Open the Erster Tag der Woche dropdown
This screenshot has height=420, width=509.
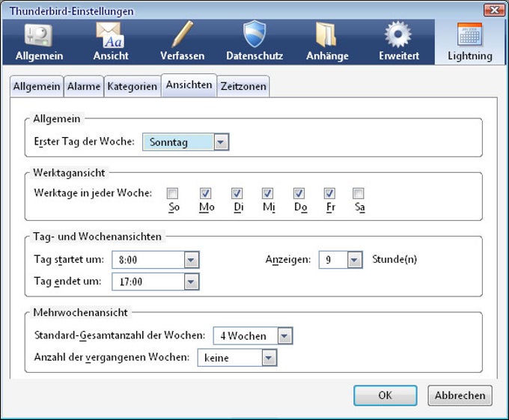(x=186, y=141)
